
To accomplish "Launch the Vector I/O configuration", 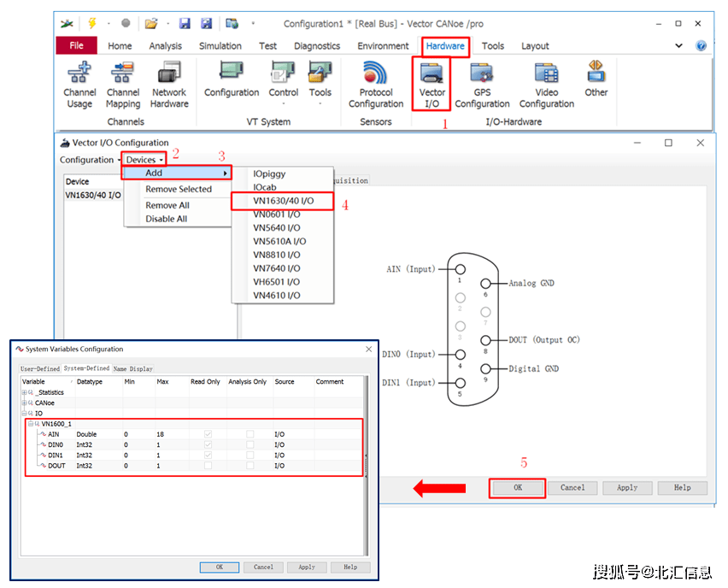I will point(432,85).
